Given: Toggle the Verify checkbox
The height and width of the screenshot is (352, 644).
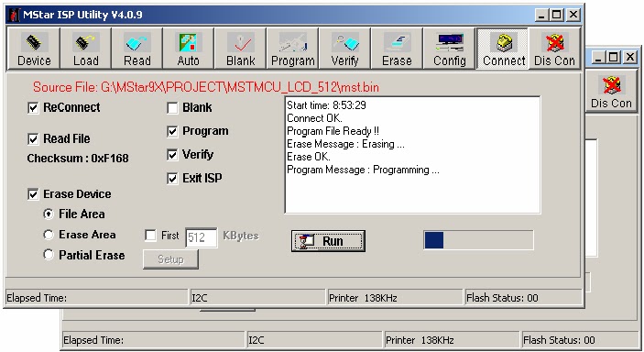Looking at the screenshot, I should pos(172,155).
